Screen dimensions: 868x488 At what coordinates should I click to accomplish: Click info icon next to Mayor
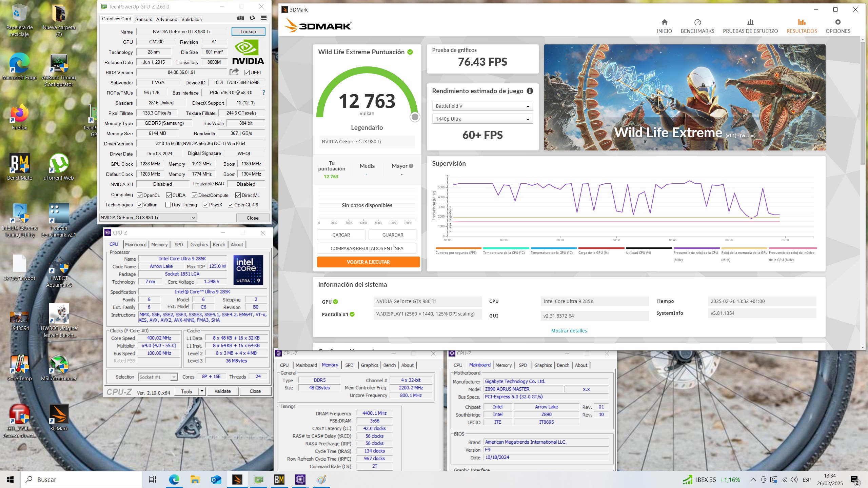pyautogui.click(x=411, y=166)
